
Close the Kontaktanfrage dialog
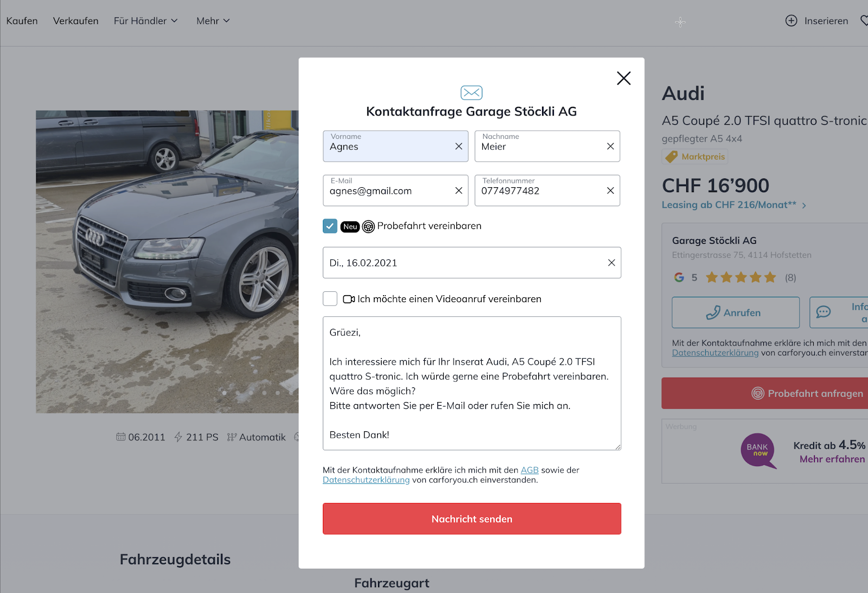pyautogui.click(x=623, y=78)
